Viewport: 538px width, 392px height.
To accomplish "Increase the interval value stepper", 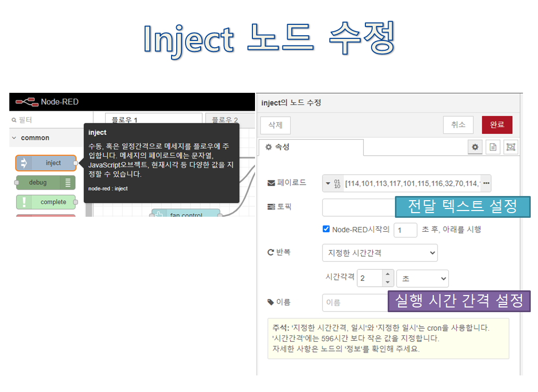I will (387, 274).
